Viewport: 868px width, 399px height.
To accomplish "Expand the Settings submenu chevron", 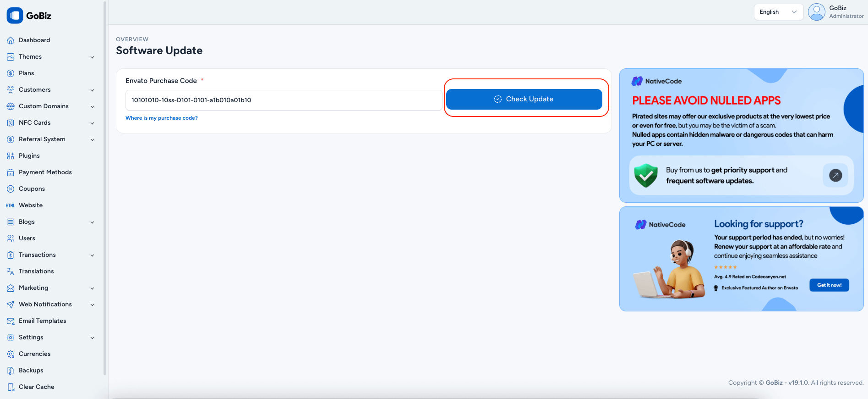I will 92,338.
